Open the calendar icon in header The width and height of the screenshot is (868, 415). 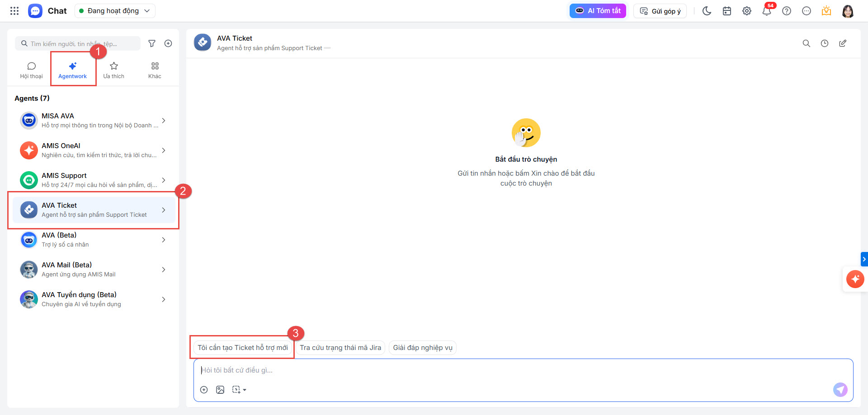[x=727, y=11]
